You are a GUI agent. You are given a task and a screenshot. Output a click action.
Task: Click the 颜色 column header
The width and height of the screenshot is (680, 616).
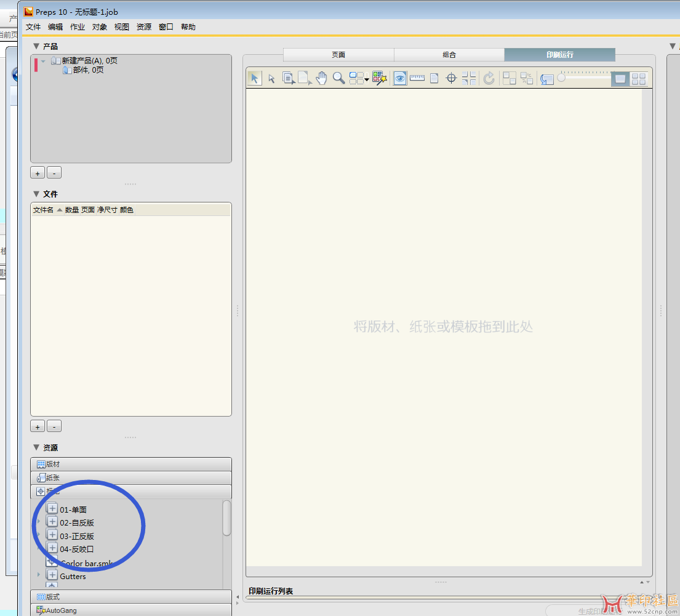tap(126, 210)
